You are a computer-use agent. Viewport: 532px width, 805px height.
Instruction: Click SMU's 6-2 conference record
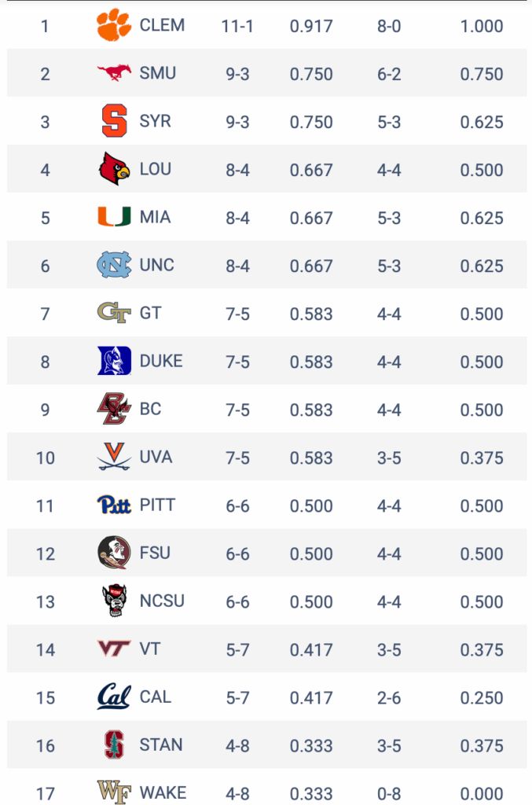(389, 74)
